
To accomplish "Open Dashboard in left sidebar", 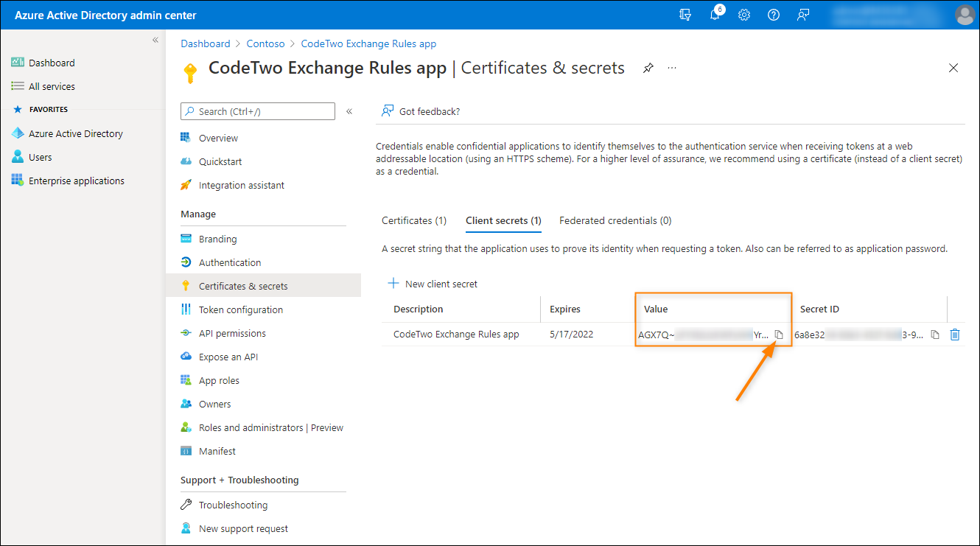I will point(43,63).
